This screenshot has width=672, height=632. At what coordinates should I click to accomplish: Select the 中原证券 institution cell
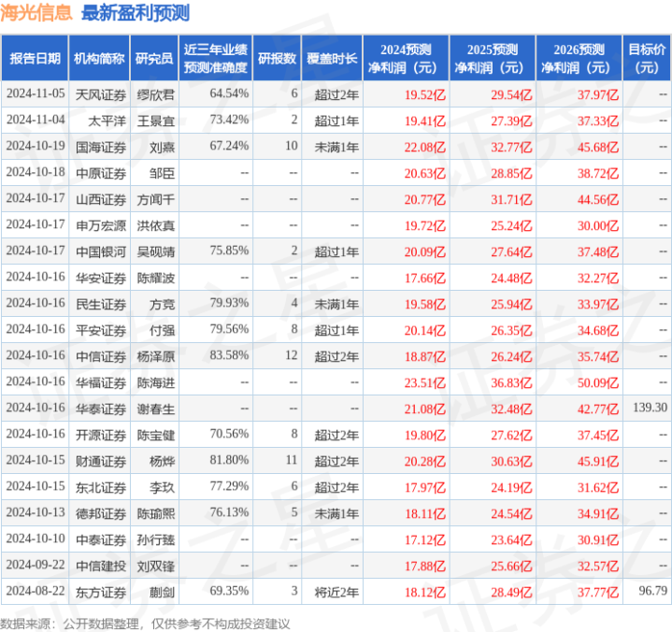[101, 173]
